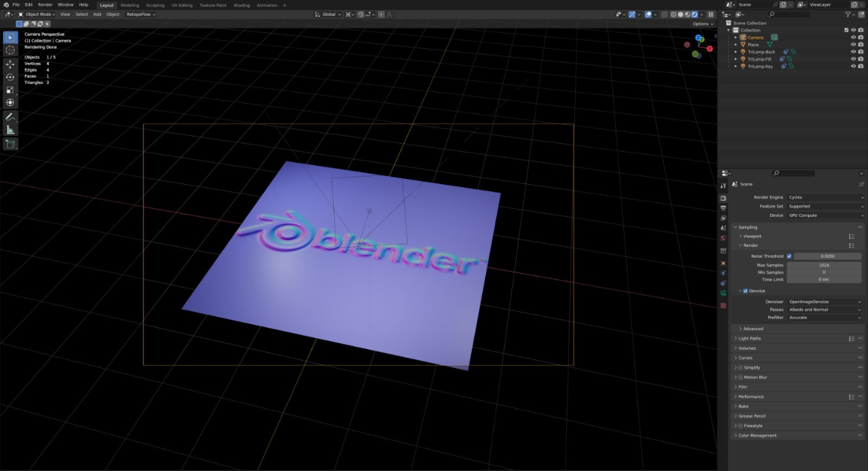Pin the Scene properties panel
This screenshot has width=868, height=471.
[x=862, y=184]
